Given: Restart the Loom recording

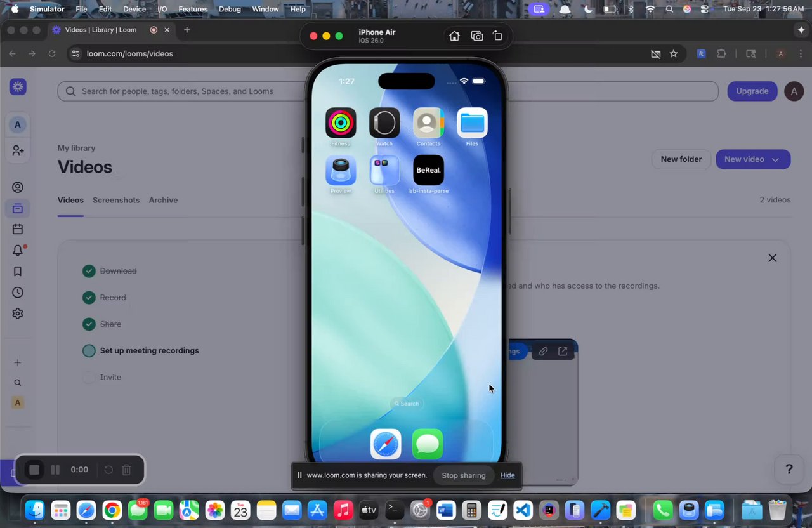Looking at the screenshot, I should [x=108, y=470].
